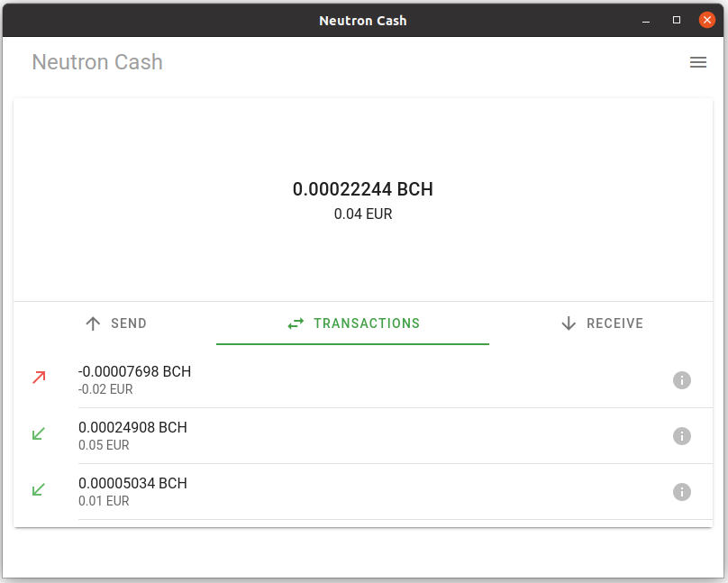
Task: Click the red outgoing arrow icon
Action: tap(39, 378)
